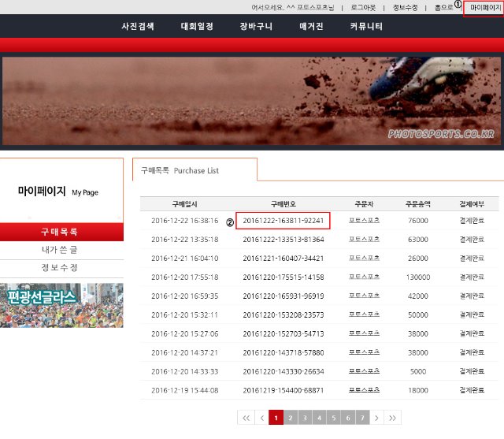This screenshot has width=504, height=439.
Task: Open 대회일정 menu
Action: pyautogui.click(x=197, y=26)
